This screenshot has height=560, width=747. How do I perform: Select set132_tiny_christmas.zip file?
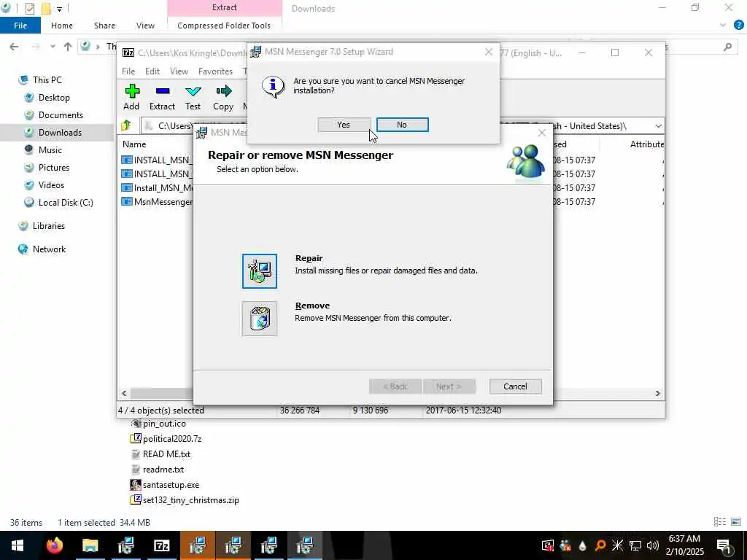[185, 500]
